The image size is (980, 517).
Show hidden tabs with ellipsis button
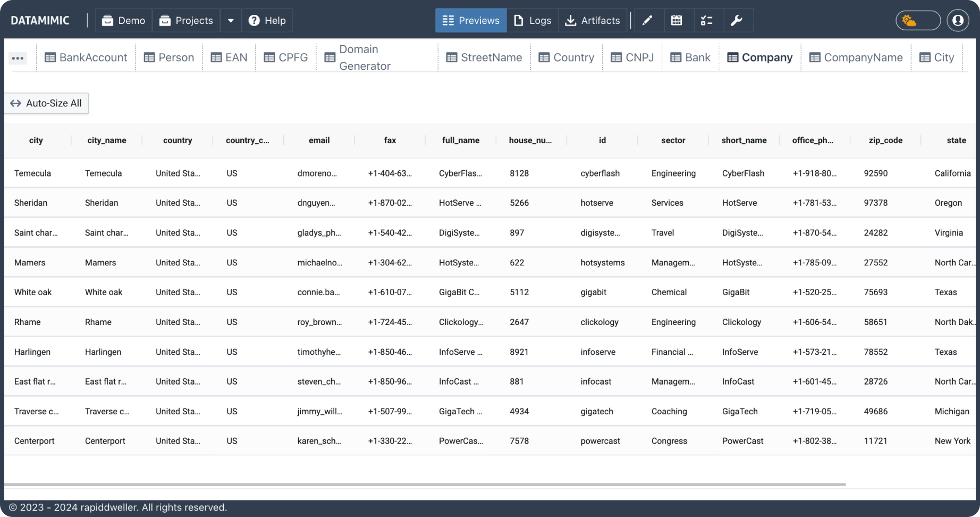[x=18, y=58]
